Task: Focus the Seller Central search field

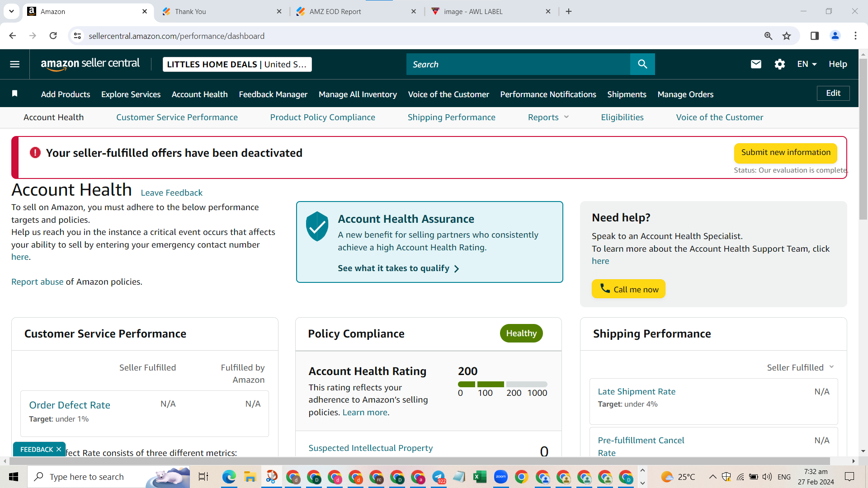Action: (x=518, y=64)
